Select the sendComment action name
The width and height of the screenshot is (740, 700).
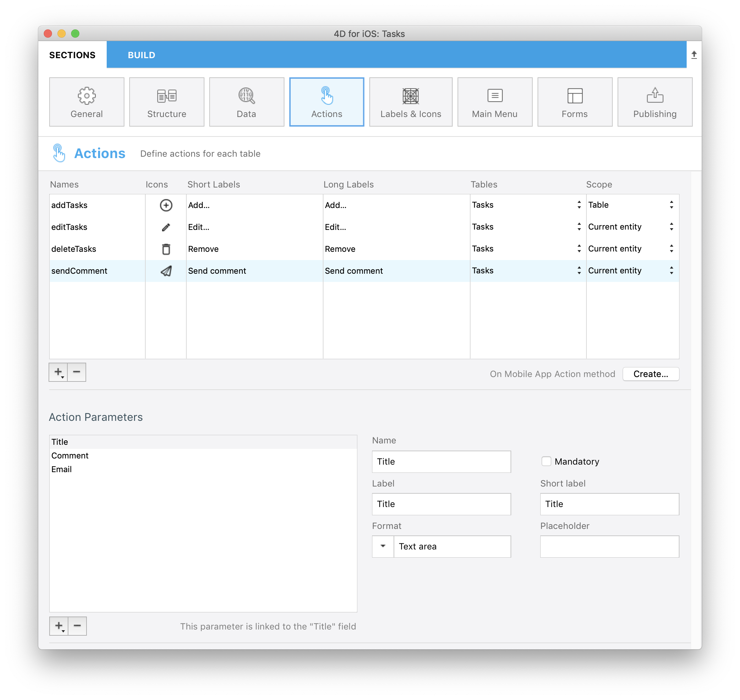click(x=97, y=271)
